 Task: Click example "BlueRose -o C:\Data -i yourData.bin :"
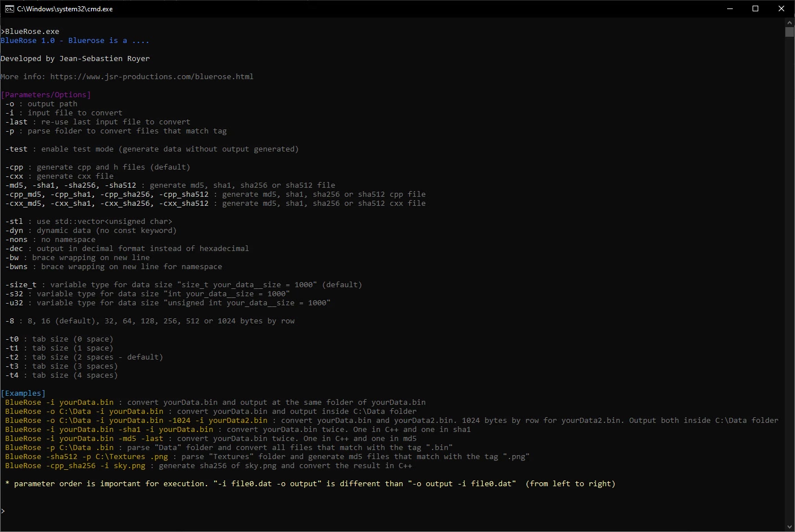click(x=211, y=411)
